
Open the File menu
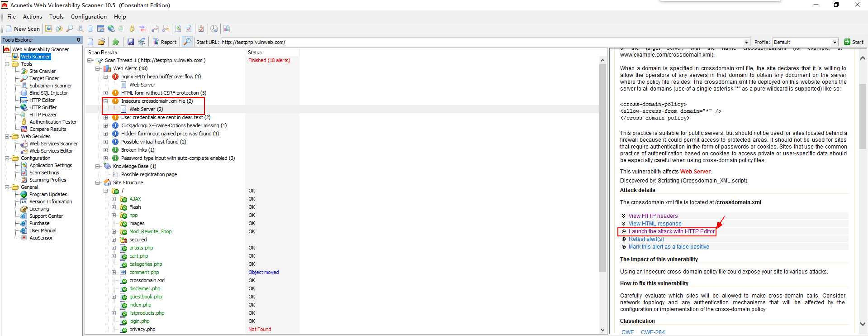click(x=12, y=16)
